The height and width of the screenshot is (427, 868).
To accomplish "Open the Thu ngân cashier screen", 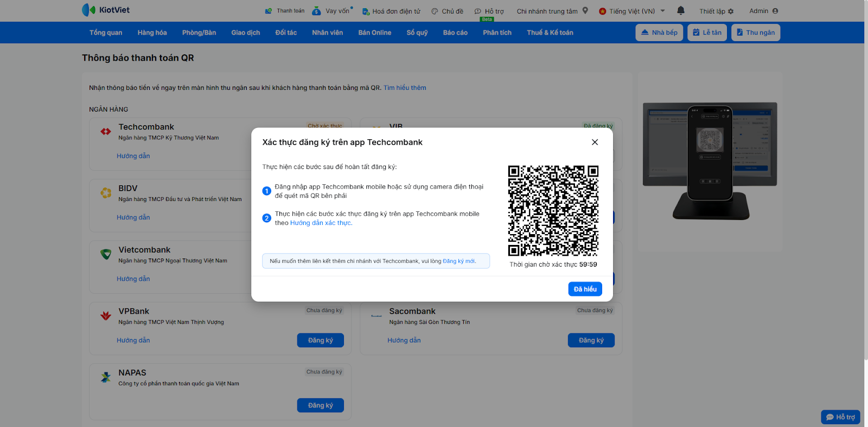I will 755,33.
